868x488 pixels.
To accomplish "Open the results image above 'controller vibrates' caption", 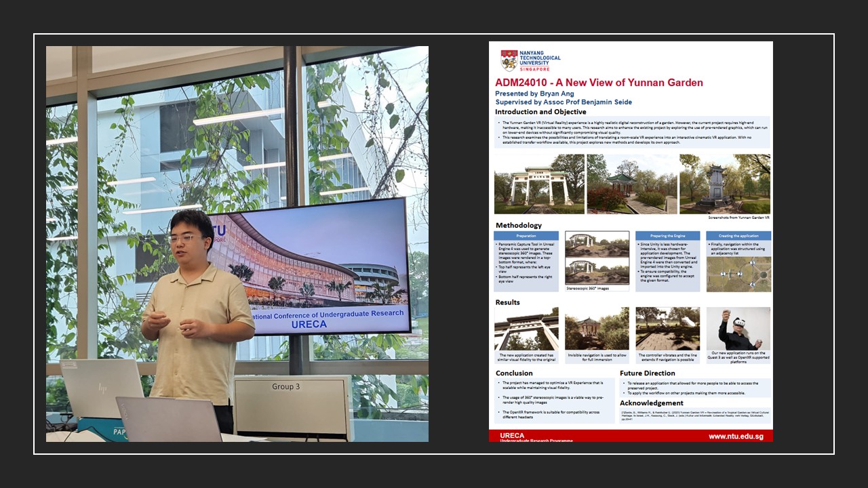I will point(668,329).
